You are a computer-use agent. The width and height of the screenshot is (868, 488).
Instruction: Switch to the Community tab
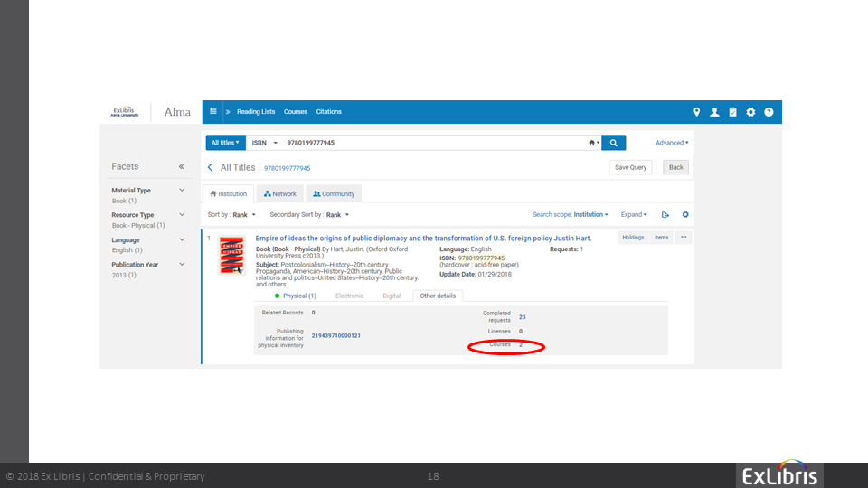click(334, 193)
